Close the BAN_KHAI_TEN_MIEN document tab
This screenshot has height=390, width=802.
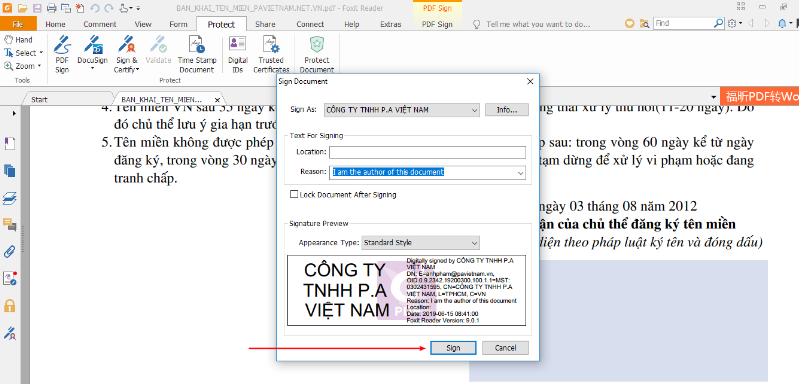[217, 100]
